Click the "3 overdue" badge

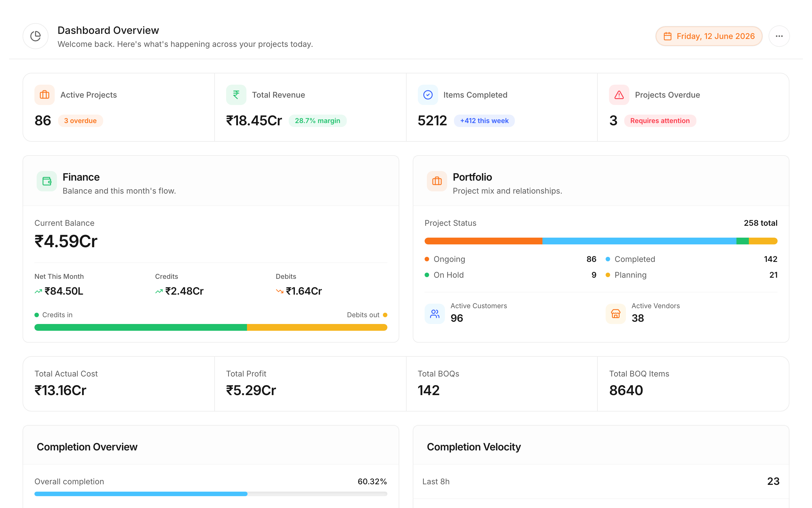[x=81, y=121]
